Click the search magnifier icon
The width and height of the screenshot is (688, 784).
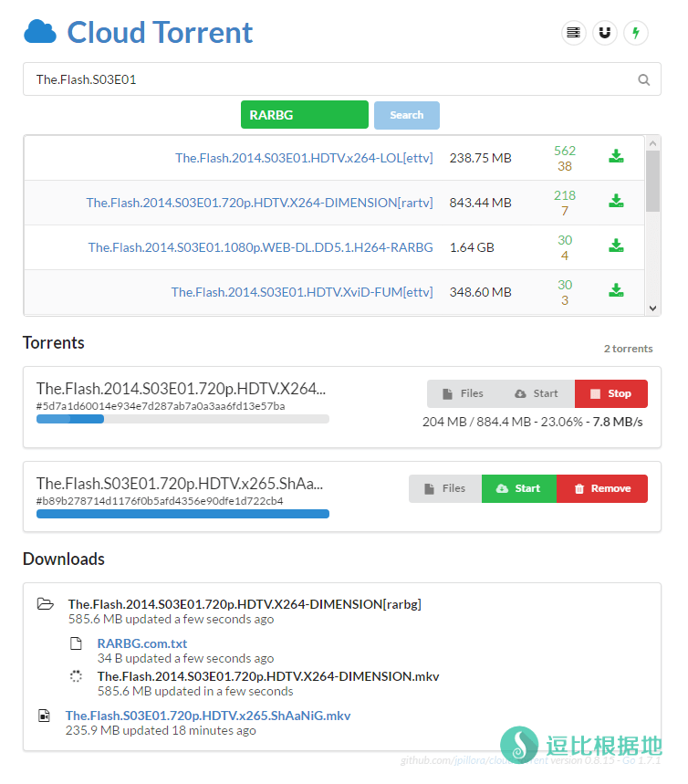[643, 80]
